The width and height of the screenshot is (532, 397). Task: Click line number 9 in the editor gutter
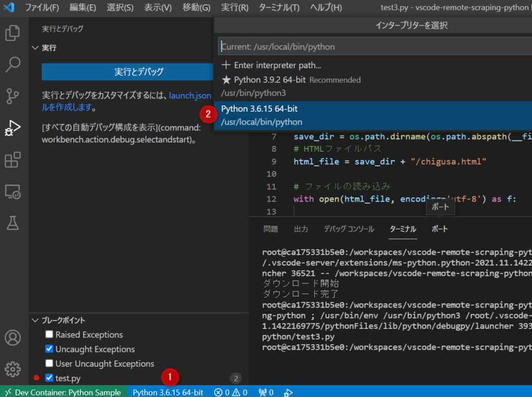(274, 162)
